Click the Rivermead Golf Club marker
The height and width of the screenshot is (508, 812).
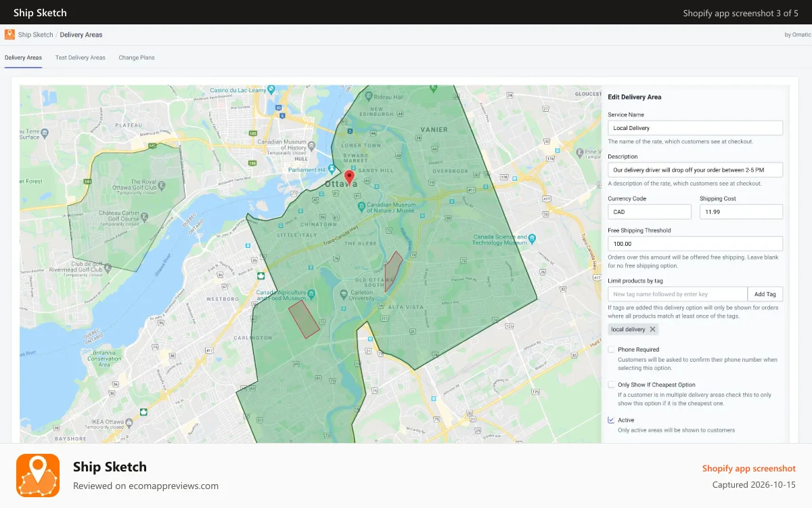[108, 270]
